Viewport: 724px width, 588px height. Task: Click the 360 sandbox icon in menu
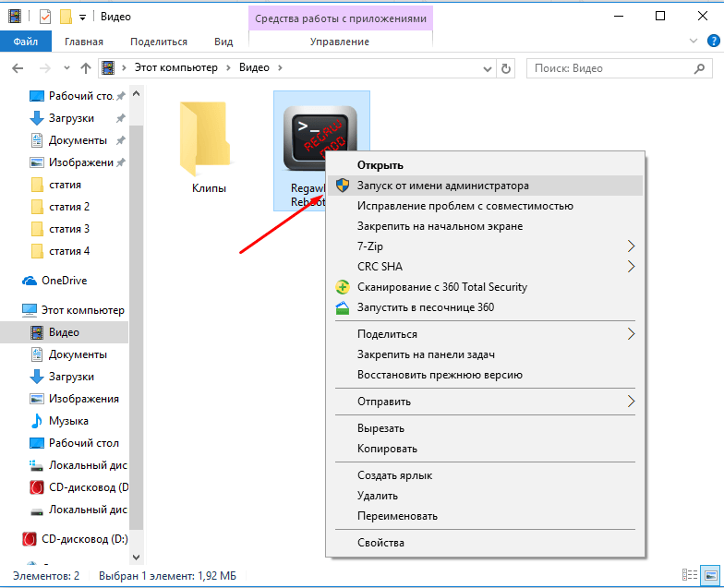click(x=342, y=307)
